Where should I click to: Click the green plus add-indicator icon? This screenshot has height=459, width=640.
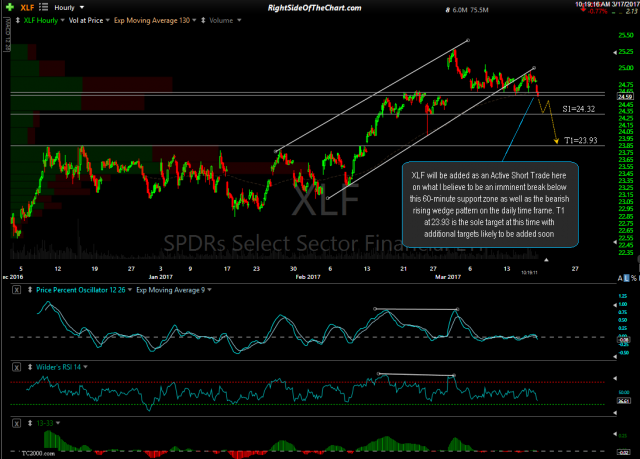click(10, 7)
